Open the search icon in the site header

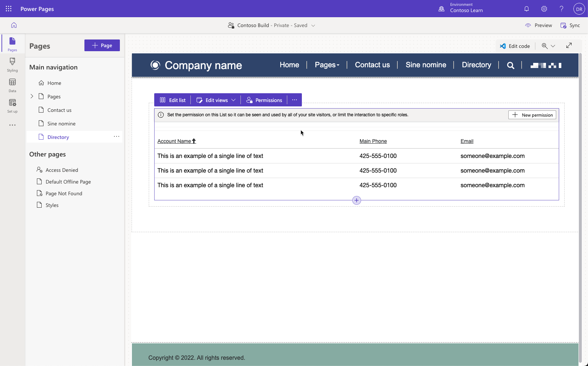[x=510, y=65]
